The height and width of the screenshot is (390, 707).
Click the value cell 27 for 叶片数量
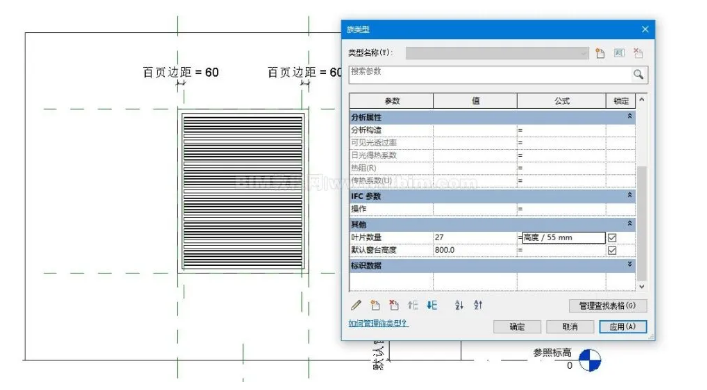pyautogui.click(x=475, y=237)
